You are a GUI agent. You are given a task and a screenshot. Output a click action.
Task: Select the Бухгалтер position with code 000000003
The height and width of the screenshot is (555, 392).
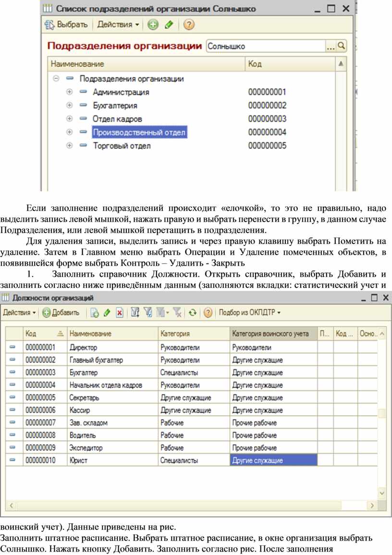click(x=191, y=372)
